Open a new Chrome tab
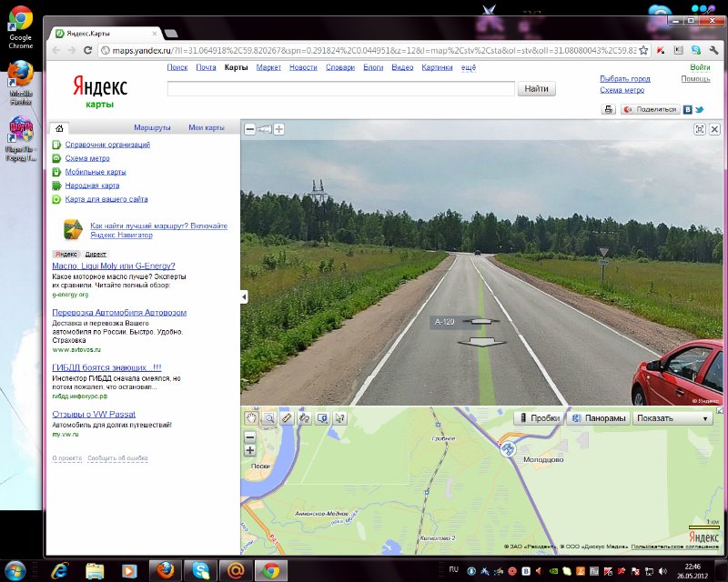The height and width of the screenshot is (582, 728). (171, 34)
